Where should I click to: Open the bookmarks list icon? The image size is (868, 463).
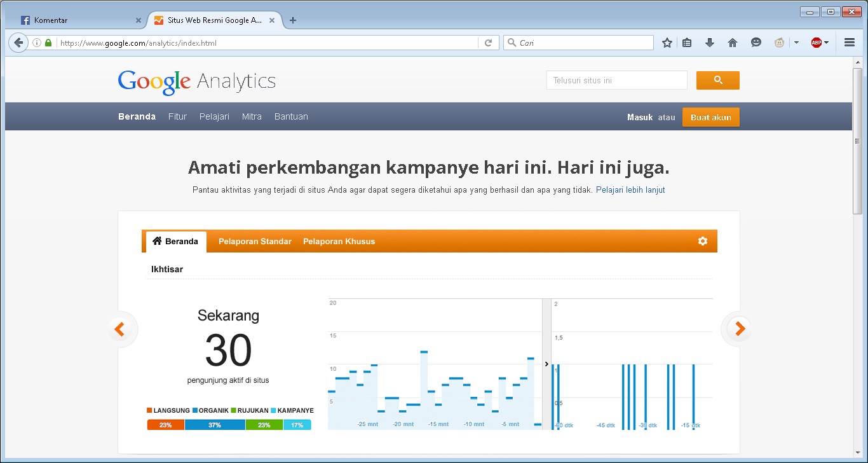[687, 43]
